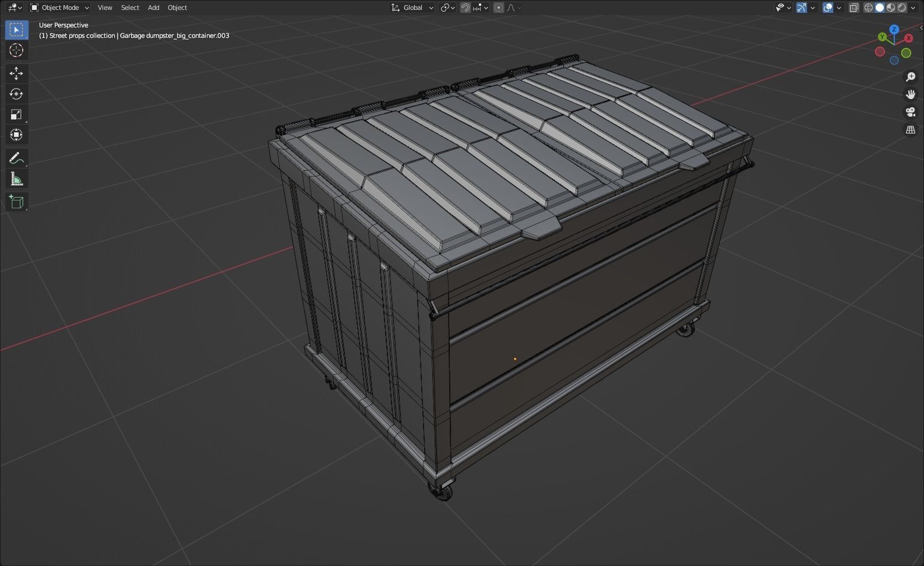Click the negative Z blue circle on gizmo
This screenshot has height=566, width=924.
894,61
